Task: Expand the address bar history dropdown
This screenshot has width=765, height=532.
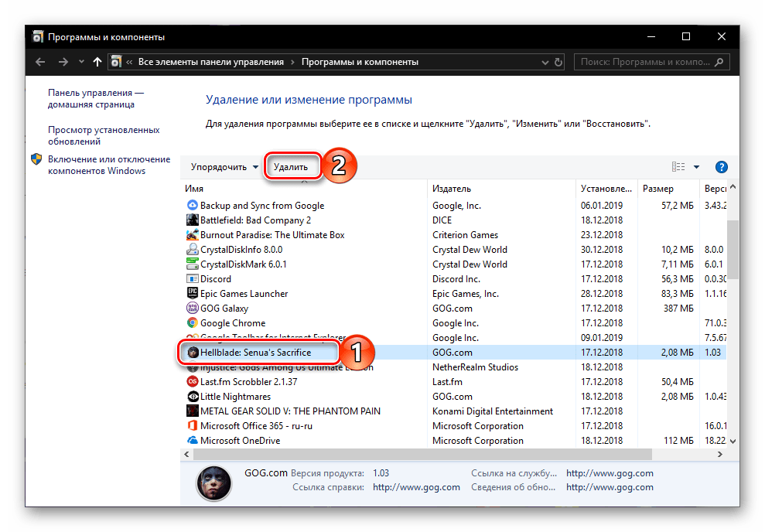Action: click(x=545, y=63)
